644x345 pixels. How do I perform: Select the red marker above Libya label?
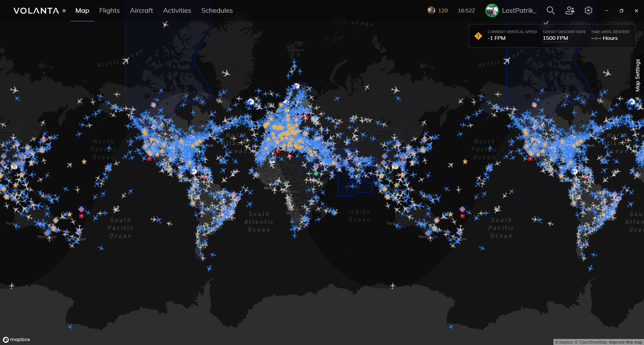click(x=289, y=156)
